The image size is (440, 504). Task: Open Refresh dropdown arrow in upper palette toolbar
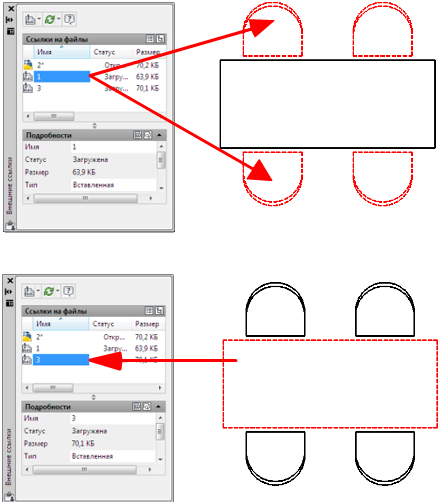[58, 19]
